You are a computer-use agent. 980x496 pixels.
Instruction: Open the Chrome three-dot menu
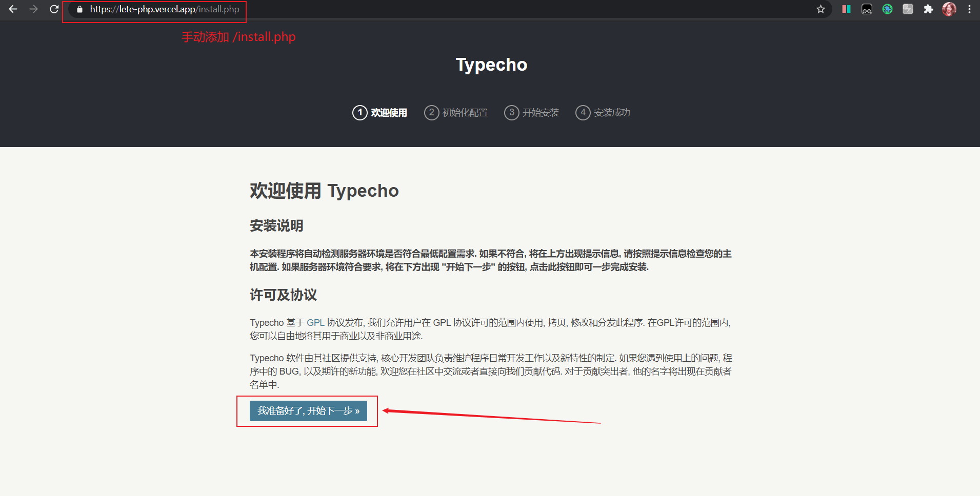(x=969, y=9)
